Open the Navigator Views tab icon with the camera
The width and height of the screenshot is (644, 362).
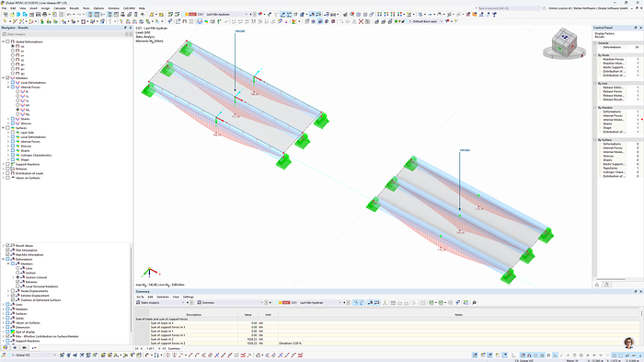pos(24,347)
